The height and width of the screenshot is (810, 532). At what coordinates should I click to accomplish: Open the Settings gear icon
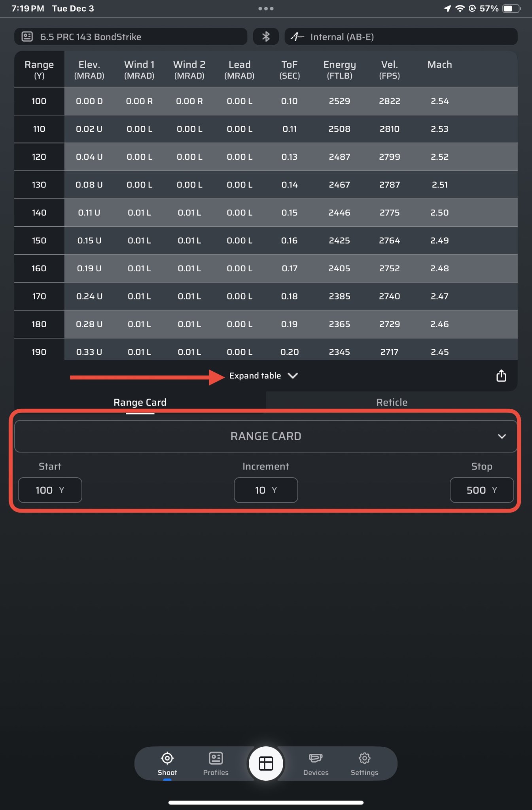pos(364,758)
